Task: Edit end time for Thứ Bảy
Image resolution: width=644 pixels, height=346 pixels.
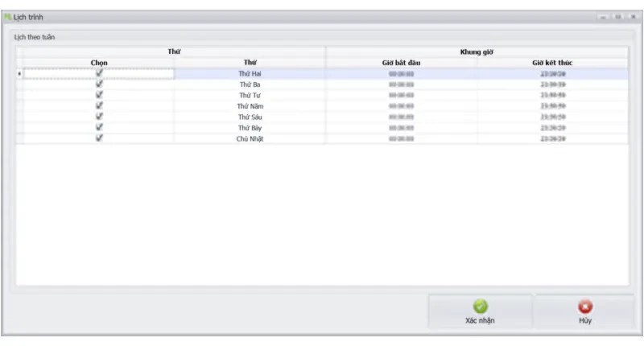Action: coord(553,128)
